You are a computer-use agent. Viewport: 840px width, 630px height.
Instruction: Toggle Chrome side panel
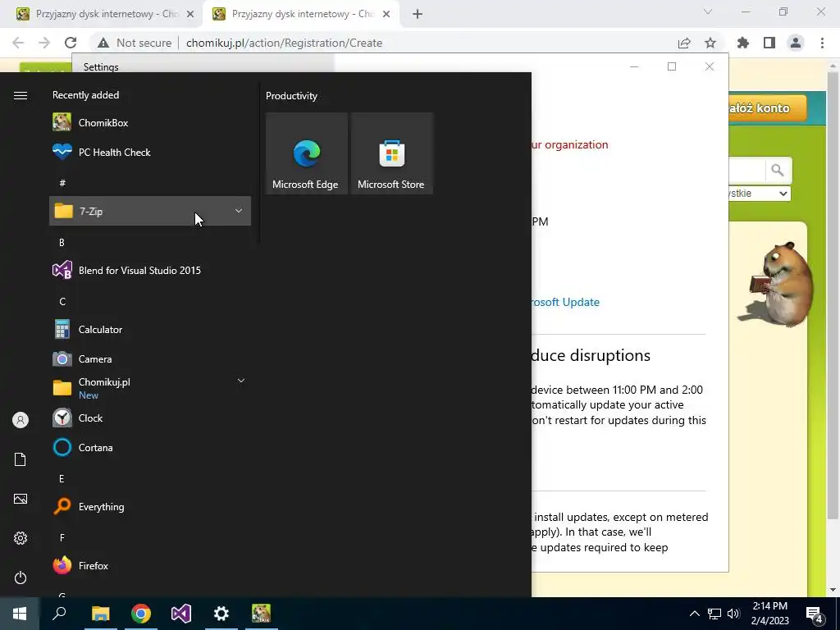coord(769,43)
